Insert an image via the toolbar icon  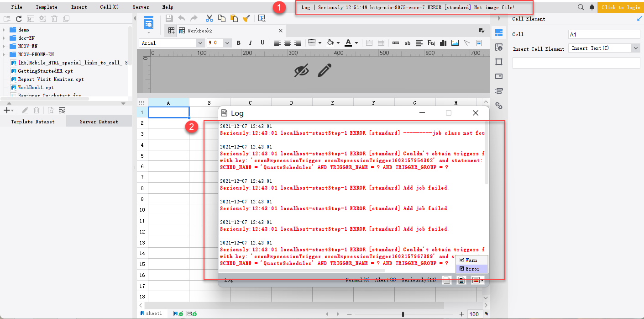coord(455,43)
